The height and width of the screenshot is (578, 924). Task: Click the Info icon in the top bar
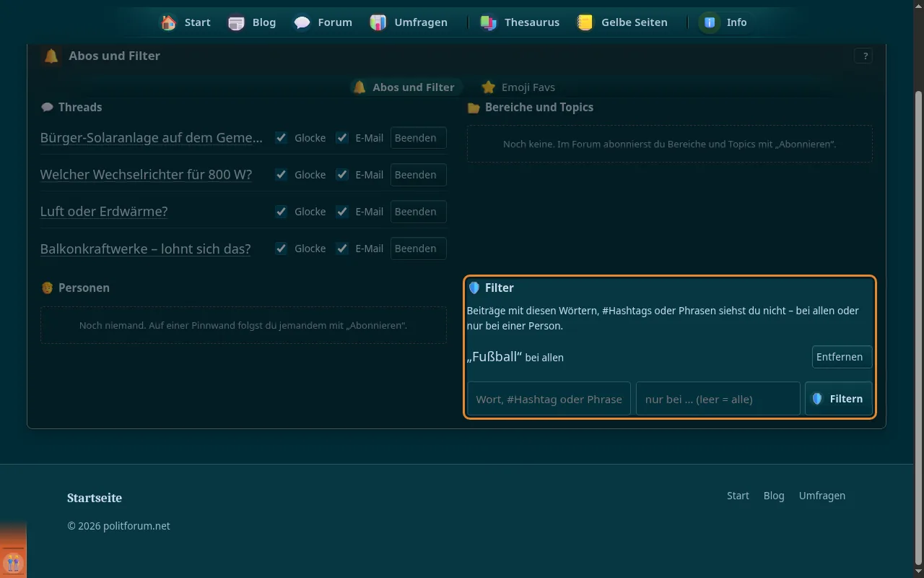[710, 22]
